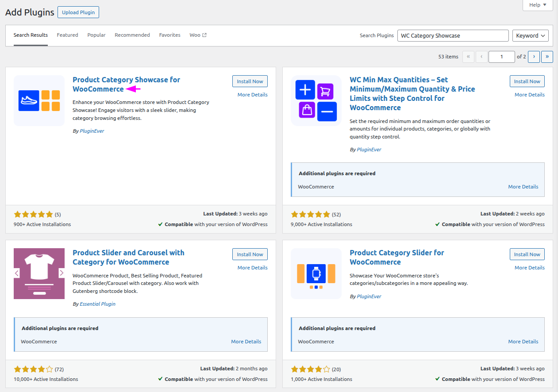The image size is (558, 392).
Task: Jump to the last results page arrow
Action: click(x=547, y=57)
